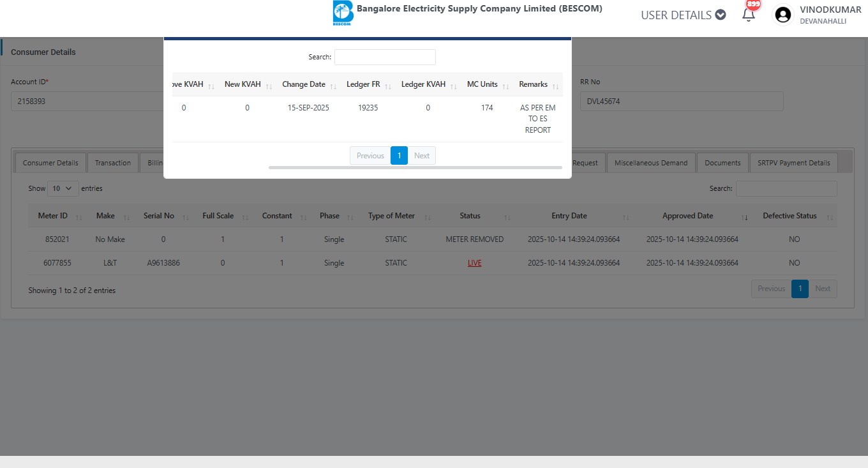Screen dimensions: 868x468
Task: Sort by New KVAH column arrows
Action: (269, 86)
